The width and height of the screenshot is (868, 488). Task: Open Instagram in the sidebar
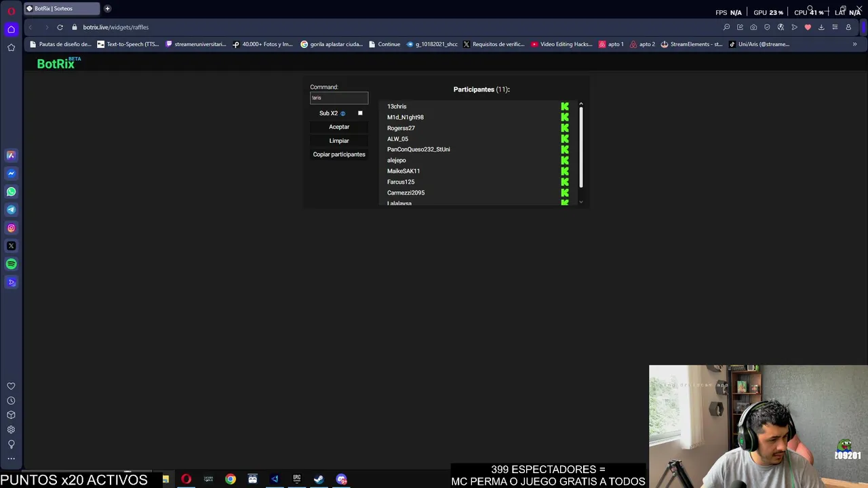pyautogui.click(x=11, y=228)
